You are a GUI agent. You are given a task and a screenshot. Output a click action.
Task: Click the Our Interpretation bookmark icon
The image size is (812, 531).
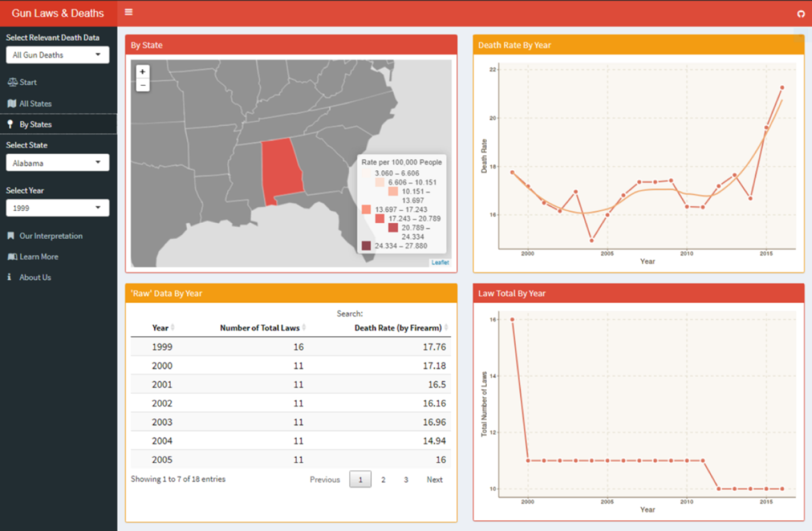(x=10, y=236)
